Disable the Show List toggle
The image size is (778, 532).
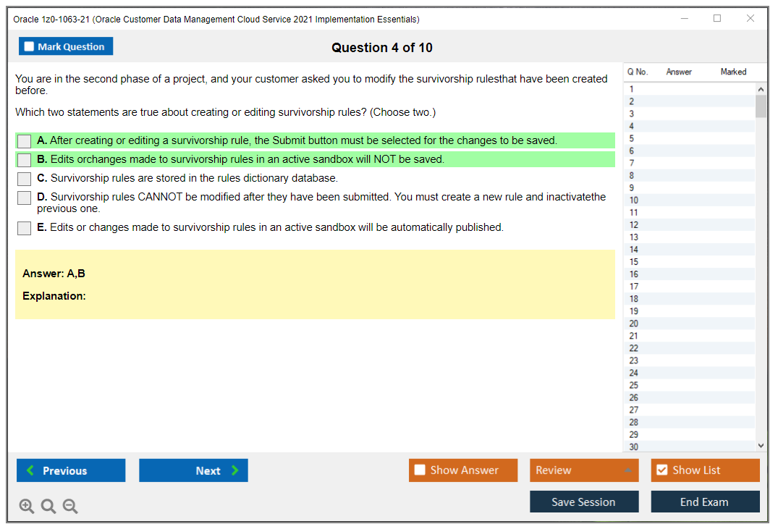(661, 470)
